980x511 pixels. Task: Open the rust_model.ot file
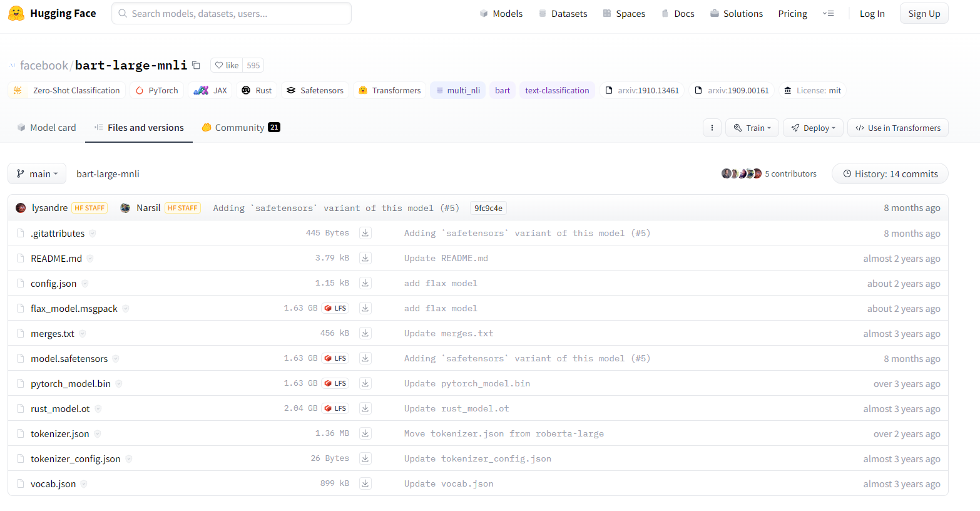[60, 408]
